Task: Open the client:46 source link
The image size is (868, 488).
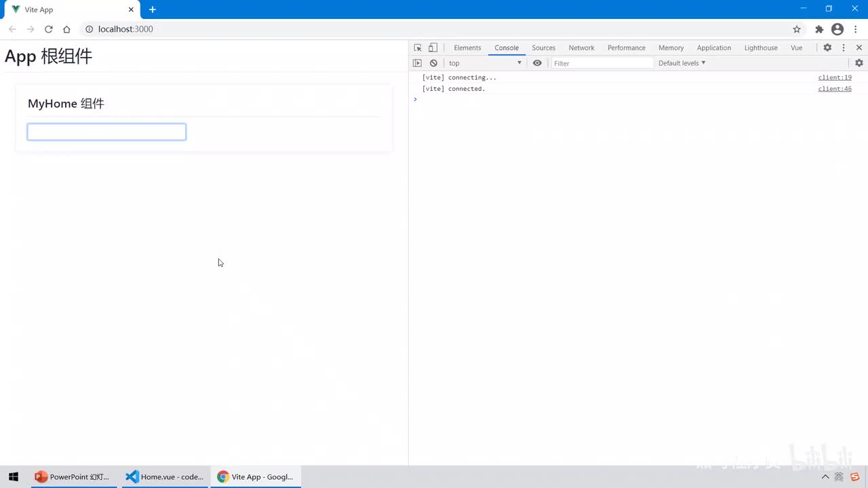Action: click(835, 89)
